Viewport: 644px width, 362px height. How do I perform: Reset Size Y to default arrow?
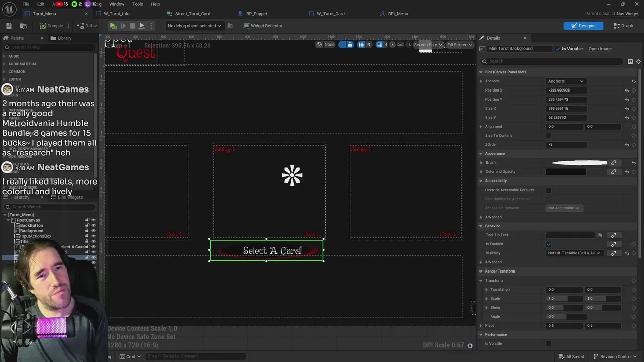point(627,118)
